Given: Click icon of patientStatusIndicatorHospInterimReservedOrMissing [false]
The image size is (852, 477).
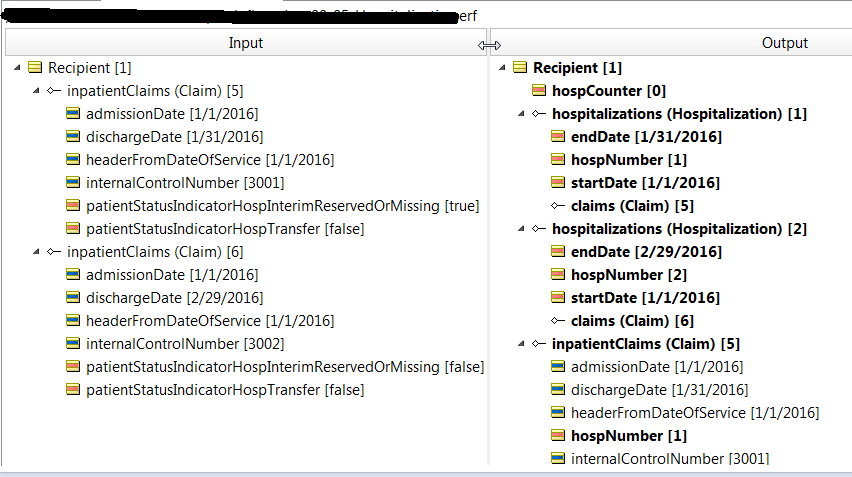Looking at the screenshot, I should (73, 367).
